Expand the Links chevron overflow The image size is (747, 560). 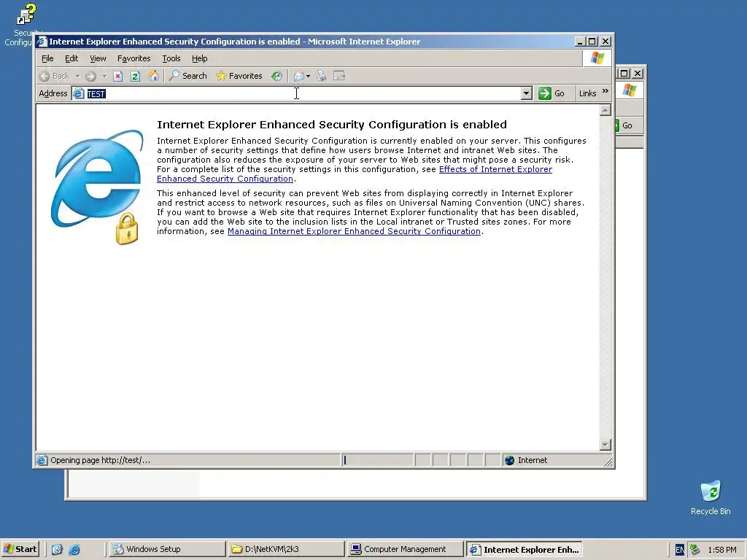[605, 91]
